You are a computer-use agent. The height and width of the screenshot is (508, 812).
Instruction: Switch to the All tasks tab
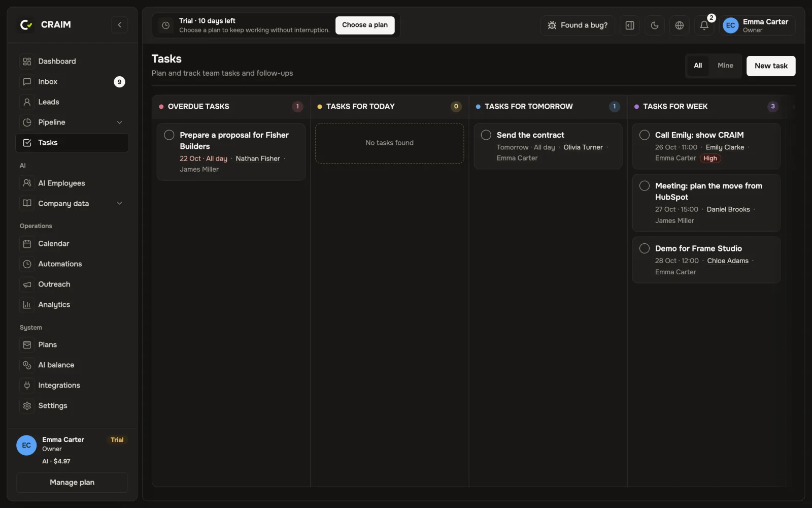[698, 66]
